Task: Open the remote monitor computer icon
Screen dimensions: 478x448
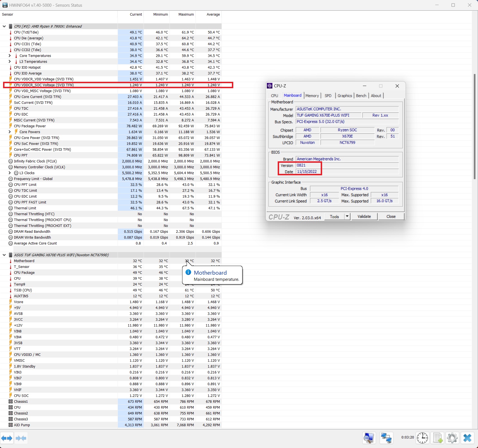Action: [x=369, y=438]
